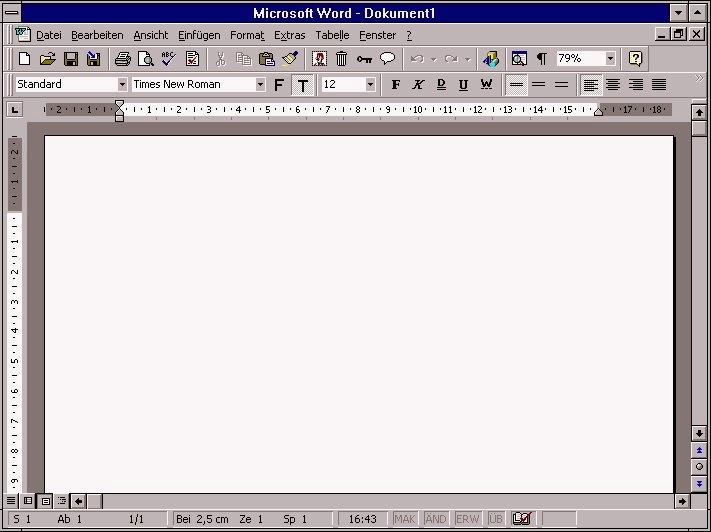Center align the text
The height and width of the screenshot is (532, 711).
[x=613, y=85]
